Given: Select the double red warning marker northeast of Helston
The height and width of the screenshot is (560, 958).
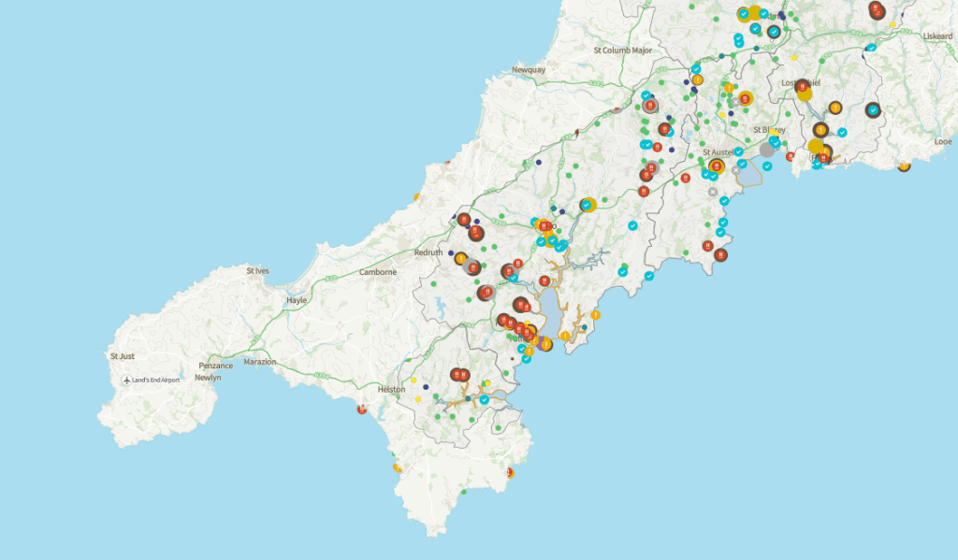Looking at the screenshot, I should click(x=458, y=375).
